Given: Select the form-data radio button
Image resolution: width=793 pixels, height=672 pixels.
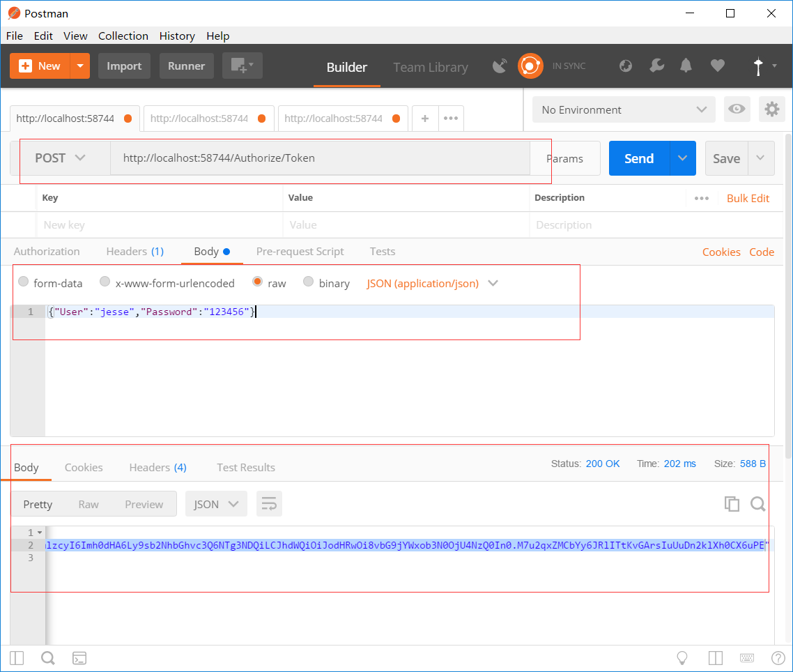Looking at the screenshot, I should (23, 282).
